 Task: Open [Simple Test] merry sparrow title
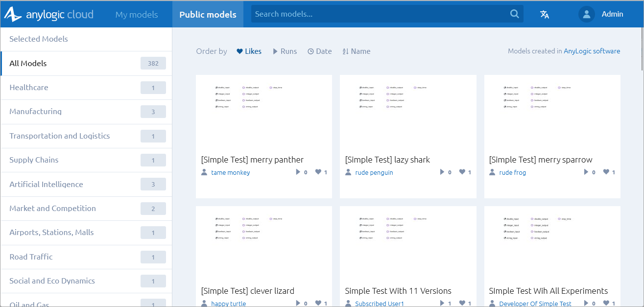(541, 160)
